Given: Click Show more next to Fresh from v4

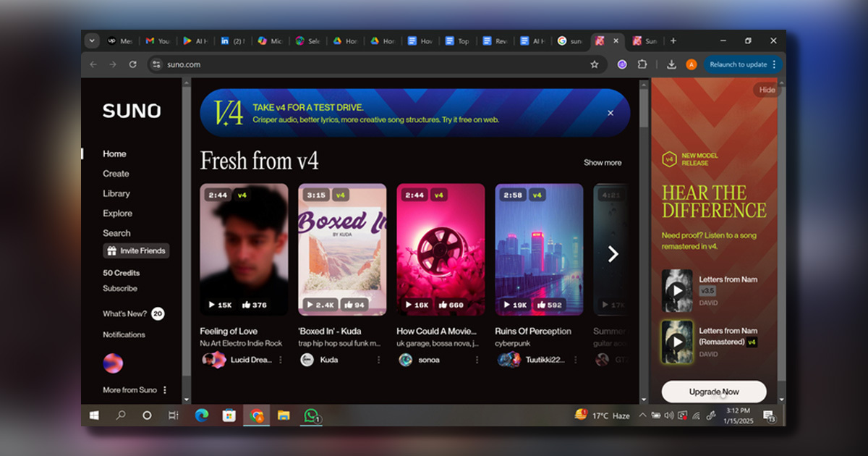Looking at the screenshot, I should (x=603, y=162).
